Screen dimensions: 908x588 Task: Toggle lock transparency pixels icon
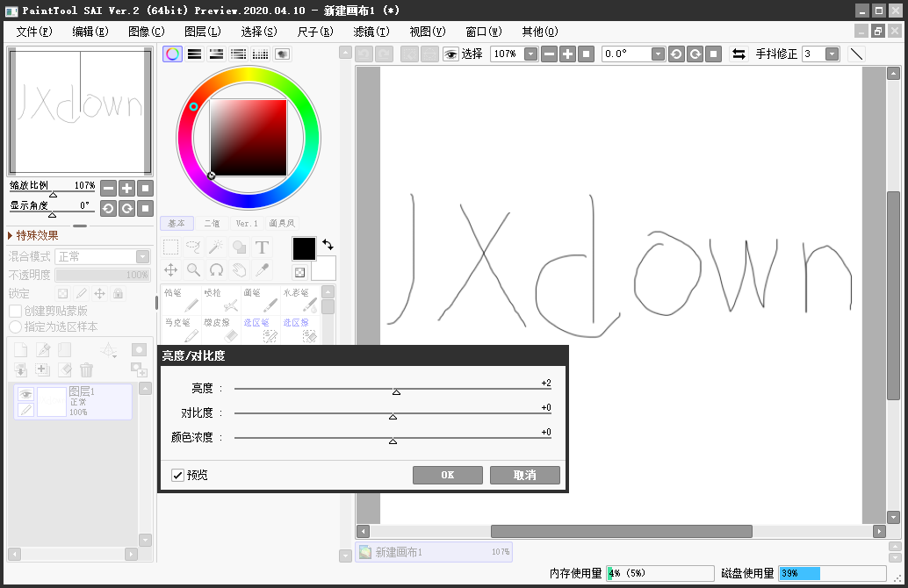coord(62,293)
